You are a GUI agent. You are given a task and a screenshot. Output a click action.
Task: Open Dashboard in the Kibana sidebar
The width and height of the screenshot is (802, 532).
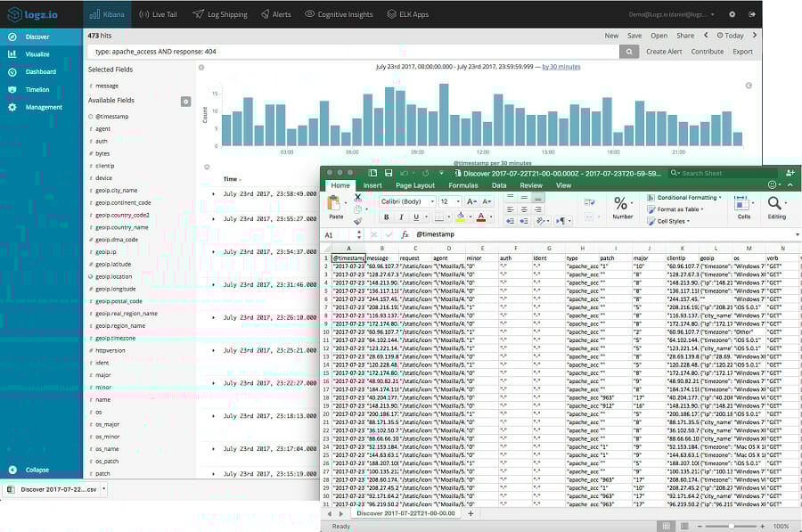[x=40, y=71]
